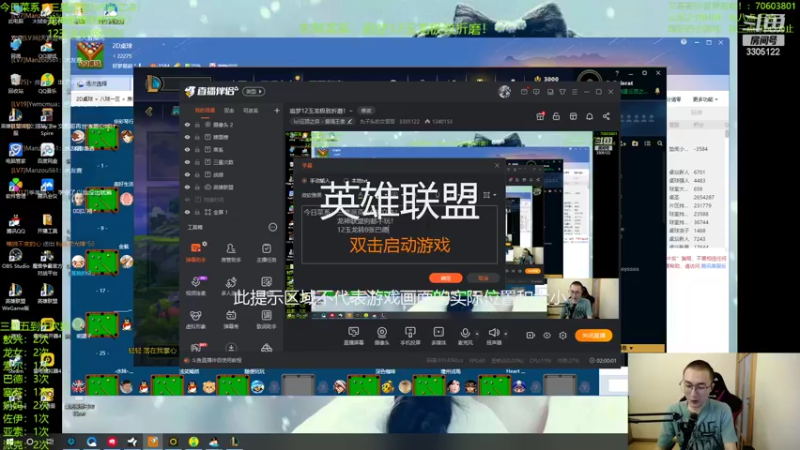This screenshot has height=450, width=800.
Task: Toggle visibility of 菜系 source
Action: point(187,149)
